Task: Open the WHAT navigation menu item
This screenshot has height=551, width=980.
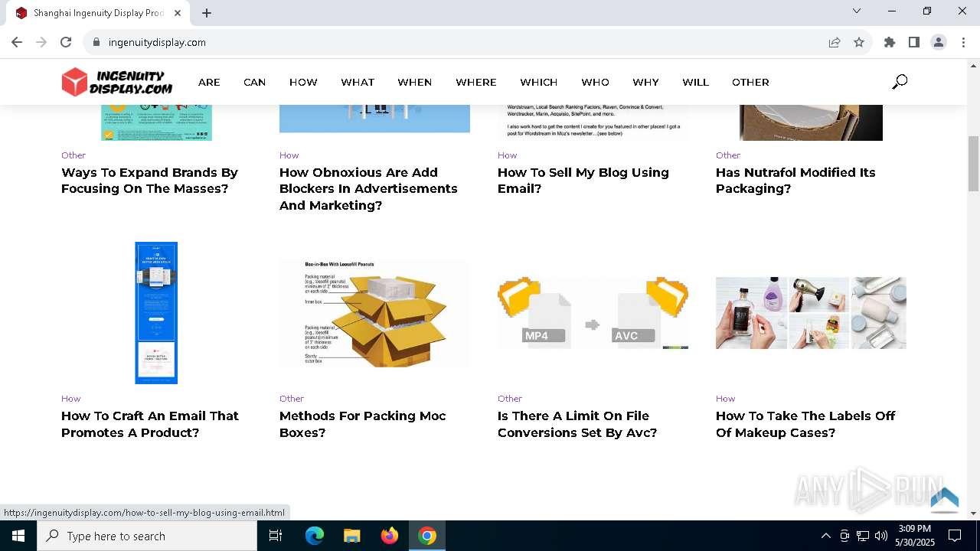Action: [358, 82]
